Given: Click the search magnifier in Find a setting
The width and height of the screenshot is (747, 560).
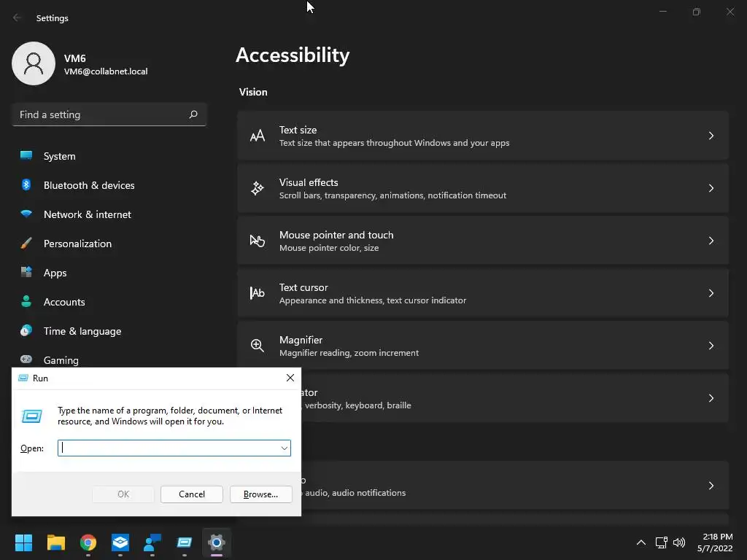Looking at the screenshot, I should tap(193, 114).
